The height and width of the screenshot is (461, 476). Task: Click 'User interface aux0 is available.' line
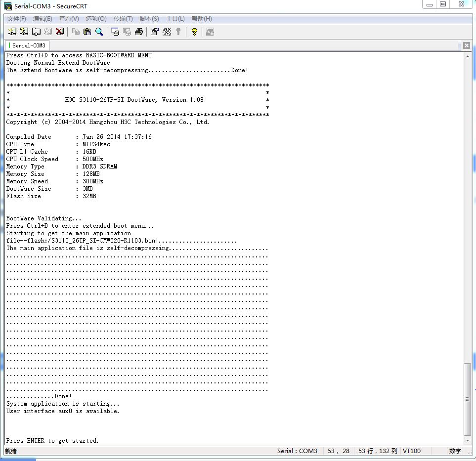[x=63, y=411]
